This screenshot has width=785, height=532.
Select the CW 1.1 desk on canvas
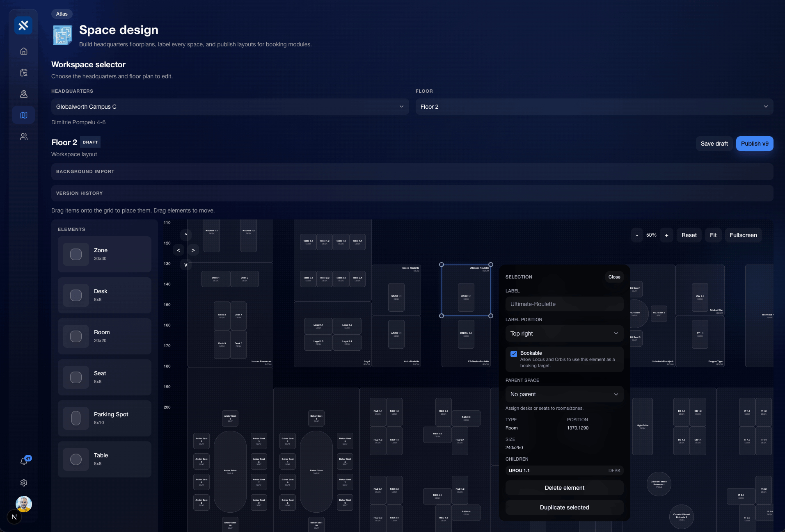coord(700,297)
